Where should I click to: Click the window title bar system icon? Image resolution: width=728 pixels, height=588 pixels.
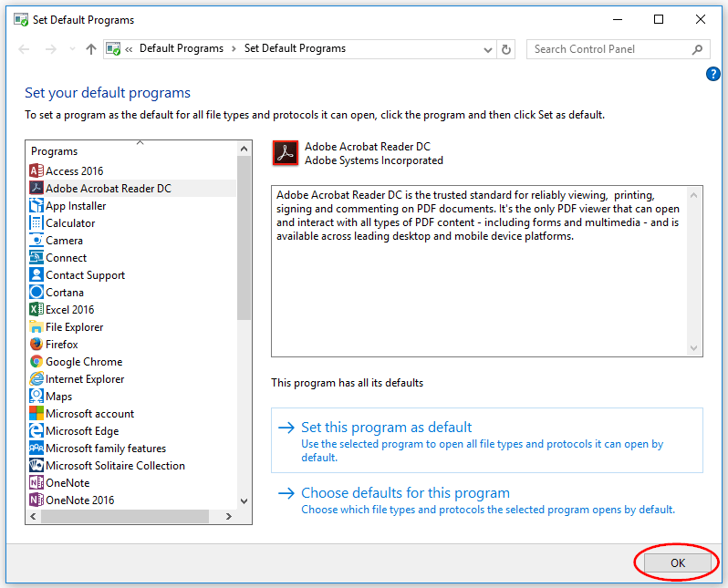point(20,19)
